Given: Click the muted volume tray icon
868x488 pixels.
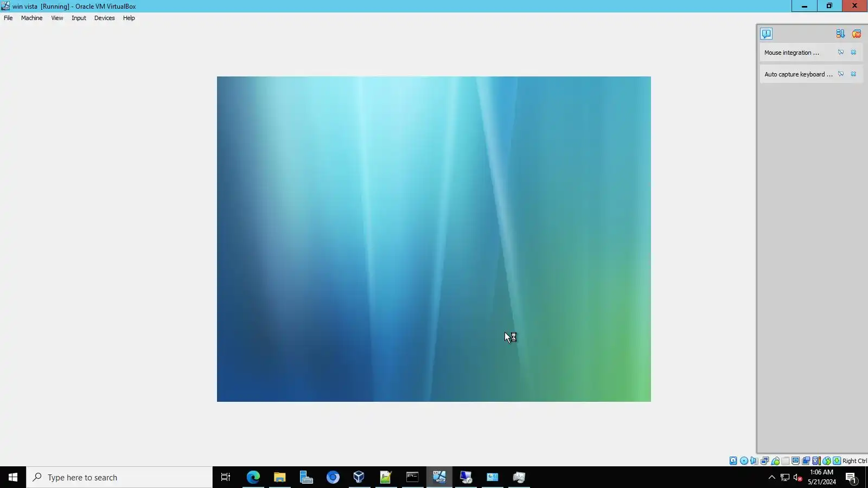Looking at the screenshot, I should (797, 477).
